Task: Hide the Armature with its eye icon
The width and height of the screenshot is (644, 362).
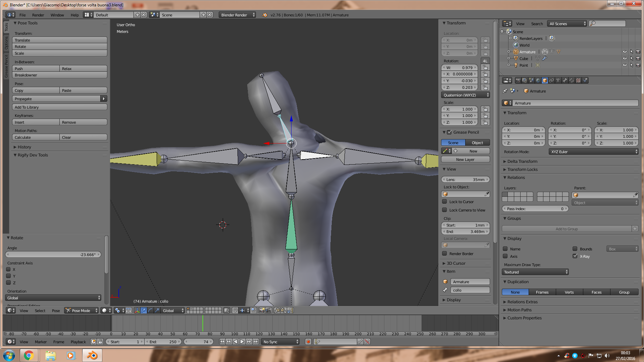Action: pyautogui.click(x=625, y=52)
